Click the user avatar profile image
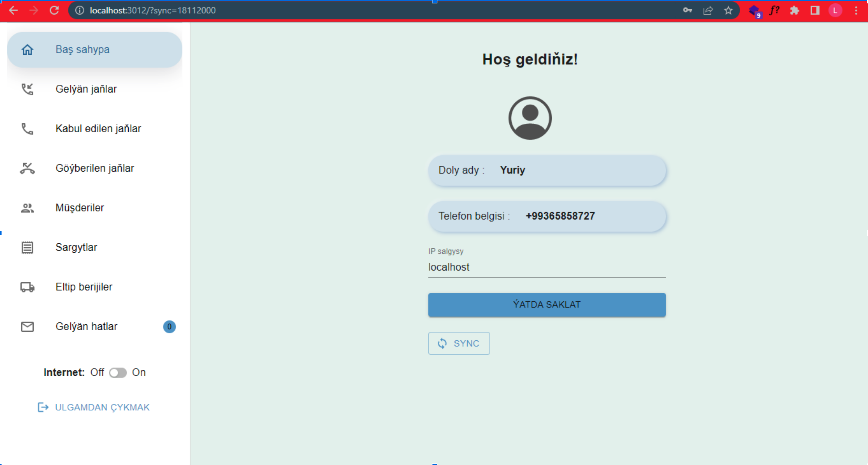 (x=530, y=118)
